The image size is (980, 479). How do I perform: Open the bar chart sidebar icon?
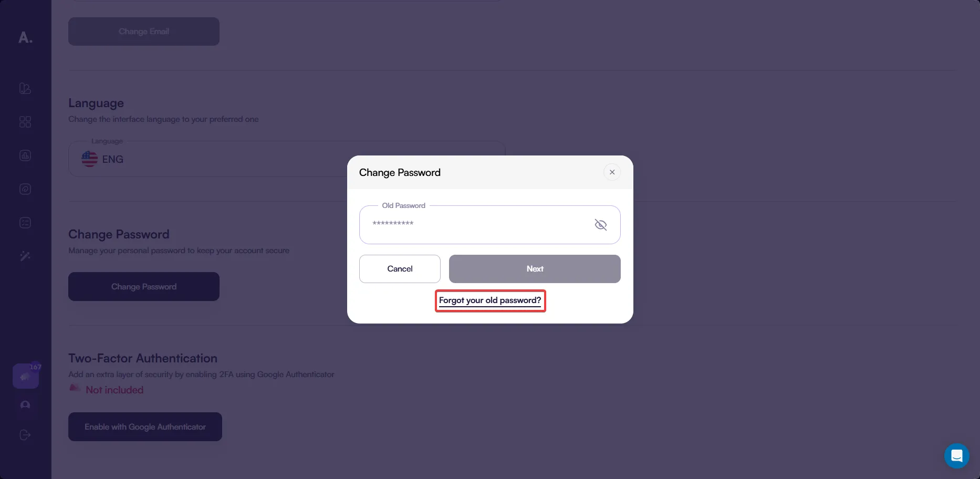tap(25, 155)
